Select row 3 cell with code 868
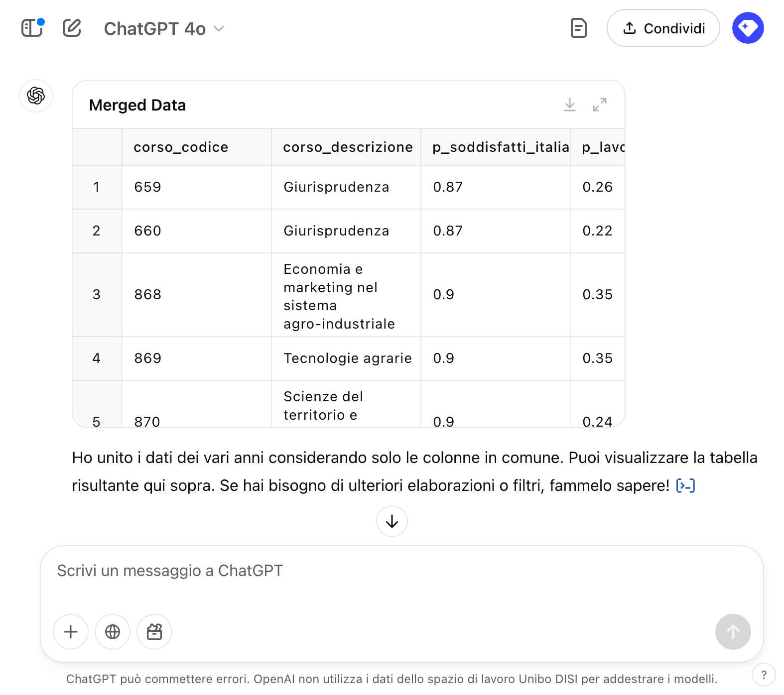 [147, 295]
